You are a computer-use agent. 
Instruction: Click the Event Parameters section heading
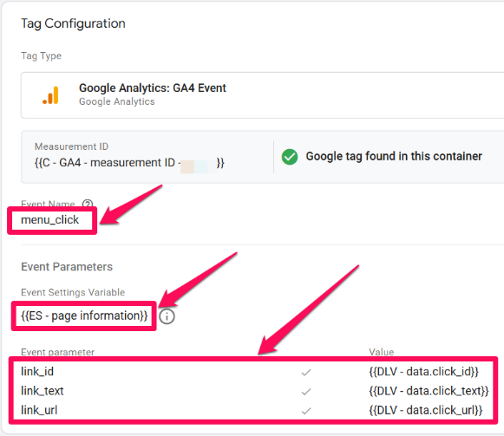tap(67, 267)
